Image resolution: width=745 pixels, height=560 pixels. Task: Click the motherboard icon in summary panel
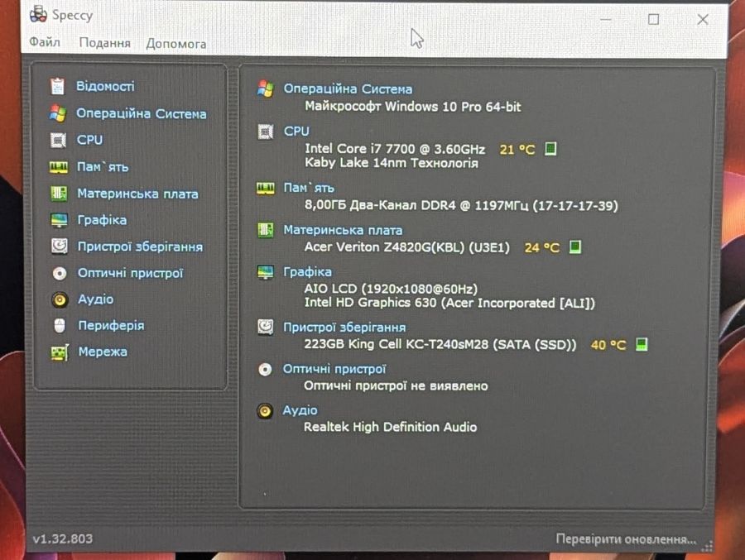pos(266,230)
